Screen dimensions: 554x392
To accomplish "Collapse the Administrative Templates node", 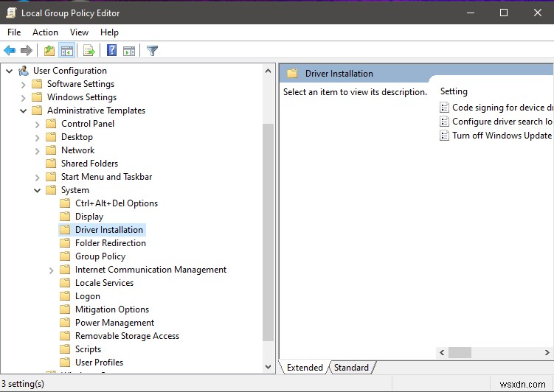I will (x=24, y=111).
